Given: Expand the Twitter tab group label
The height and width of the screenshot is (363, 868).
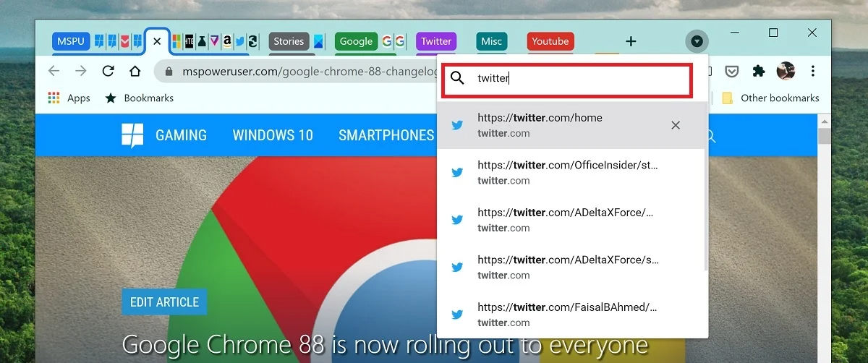Looking at the screenshot, I should 436,41.
